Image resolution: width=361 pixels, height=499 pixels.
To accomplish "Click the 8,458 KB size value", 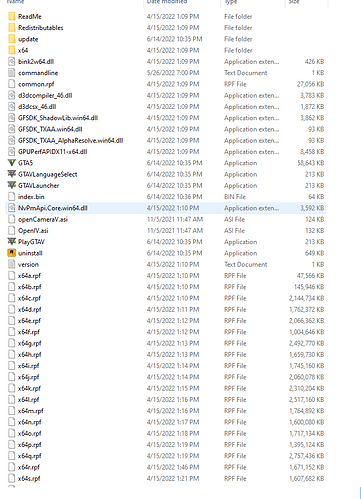I will click(x=312, y=152).
